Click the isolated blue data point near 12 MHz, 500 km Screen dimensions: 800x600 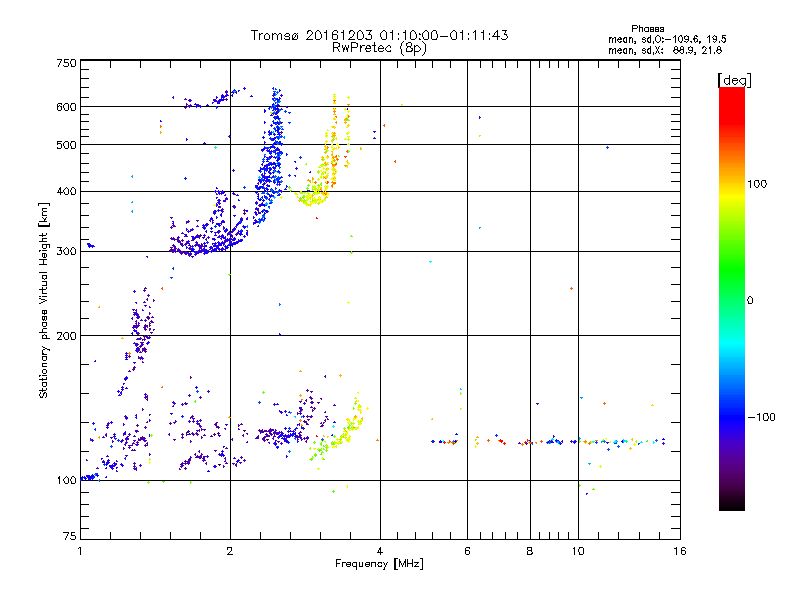(607, 147)
